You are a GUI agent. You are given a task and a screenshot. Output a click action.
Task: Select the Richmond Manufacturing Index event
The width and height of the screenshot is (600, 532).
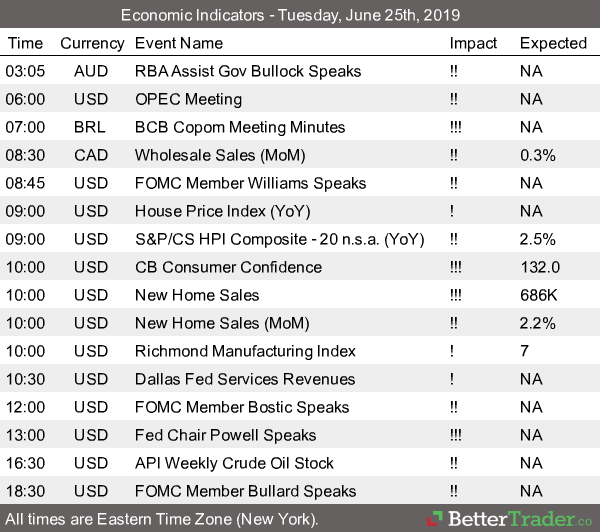[x=245, y=351]
